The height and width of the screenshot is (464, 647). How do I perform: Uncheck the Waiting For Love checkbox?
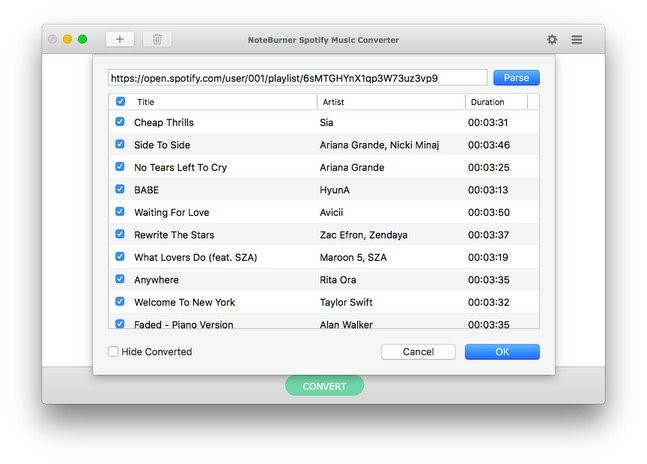pos(121,212)
